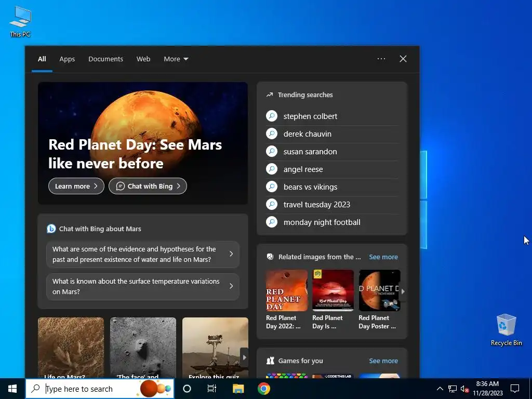The width and height of the screenshot is (532, 399).
Task: Click the Bing logo beside Chat with Bing about Mars
Action: tap(51, 229)
